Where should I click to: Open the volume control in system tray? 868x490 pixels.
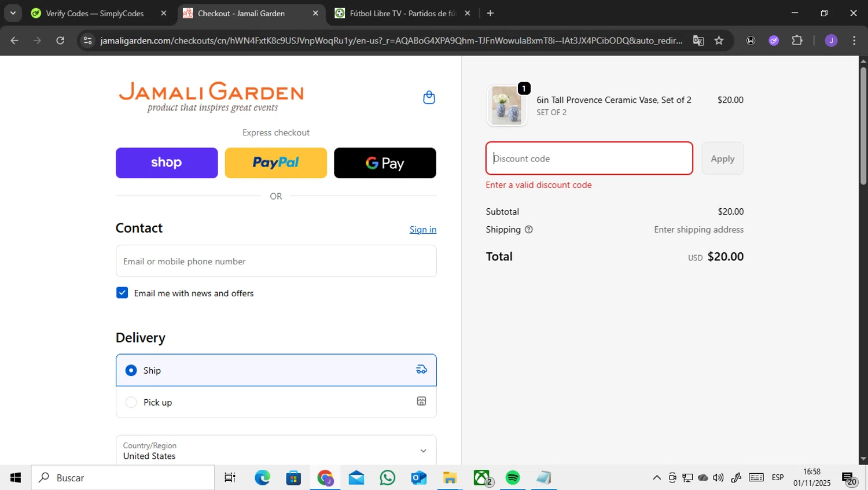point(718,478)
